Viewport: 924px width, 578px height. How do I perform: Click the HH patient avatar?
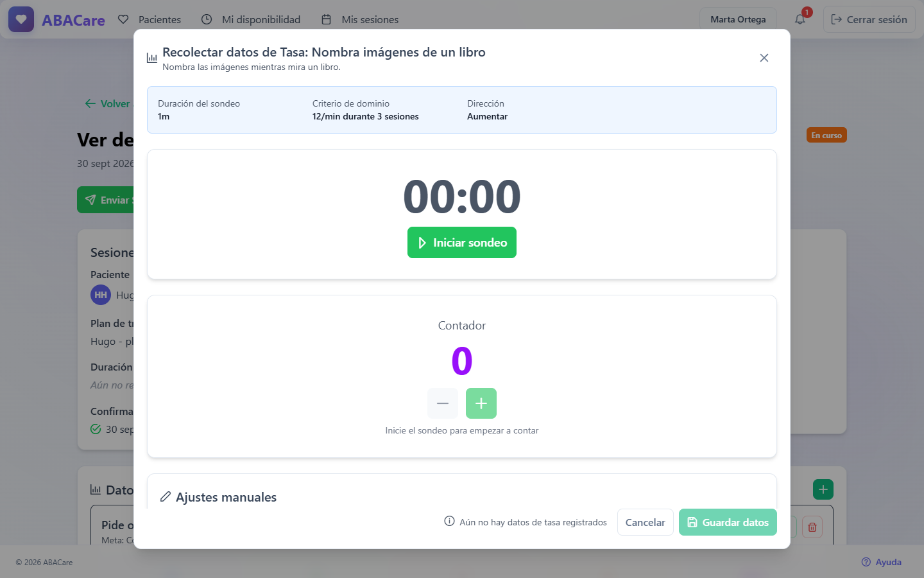[101, 295]
